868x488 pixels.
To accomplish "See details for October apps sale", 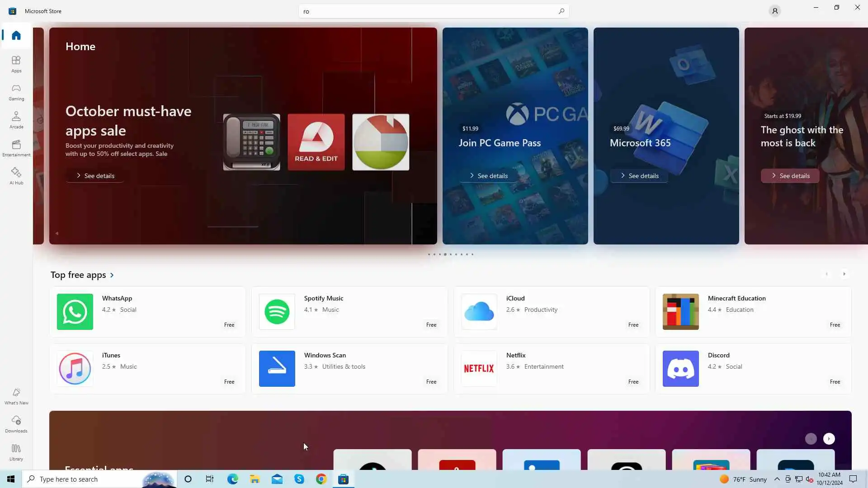I will [x=95, y=176].
